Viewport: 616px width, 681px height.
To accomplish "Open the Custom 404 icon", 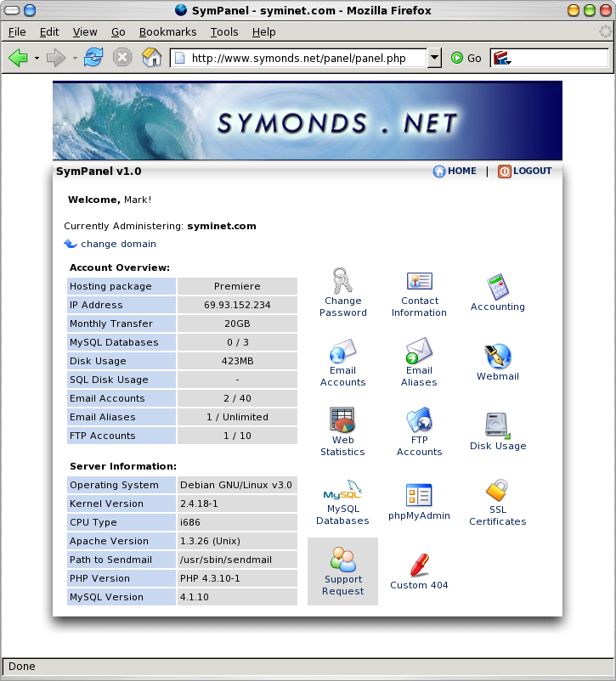I will (419, 565).
